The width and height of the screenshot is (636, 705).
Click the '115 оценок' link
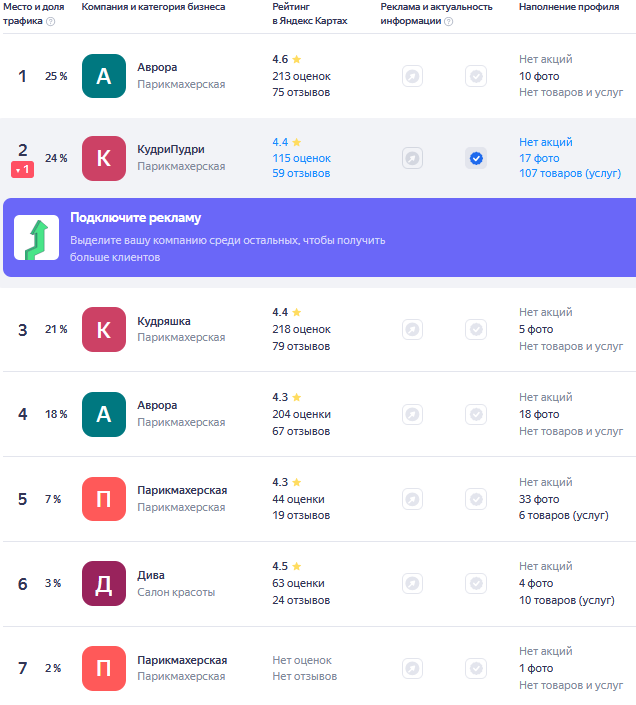[302, 158]
